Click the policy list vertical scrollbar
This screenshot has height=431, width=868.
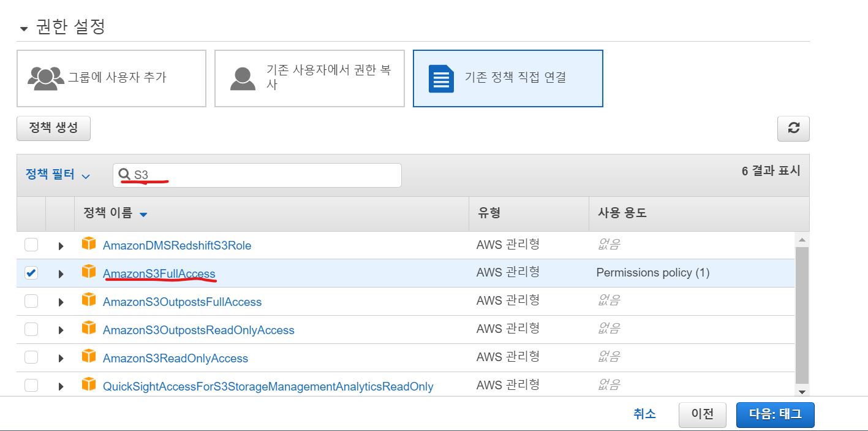coord(802,314)
